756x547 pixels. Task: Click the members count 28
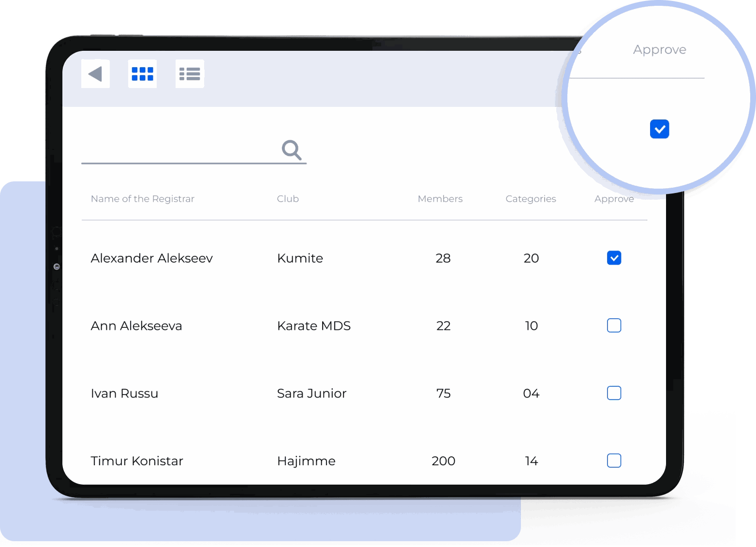pos(443,258)
